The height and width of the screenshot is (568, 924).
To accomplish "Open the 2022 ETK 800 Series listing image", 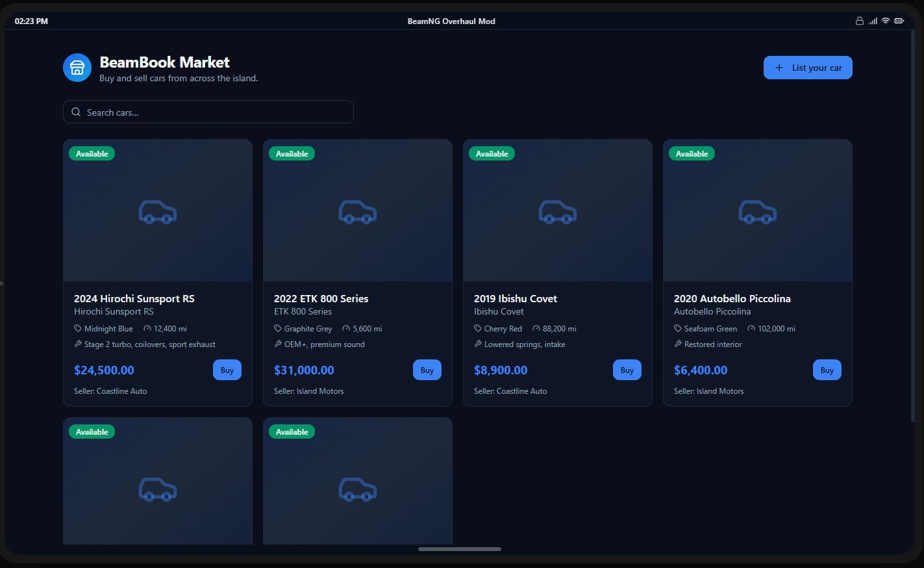I will tap(358, 211).
